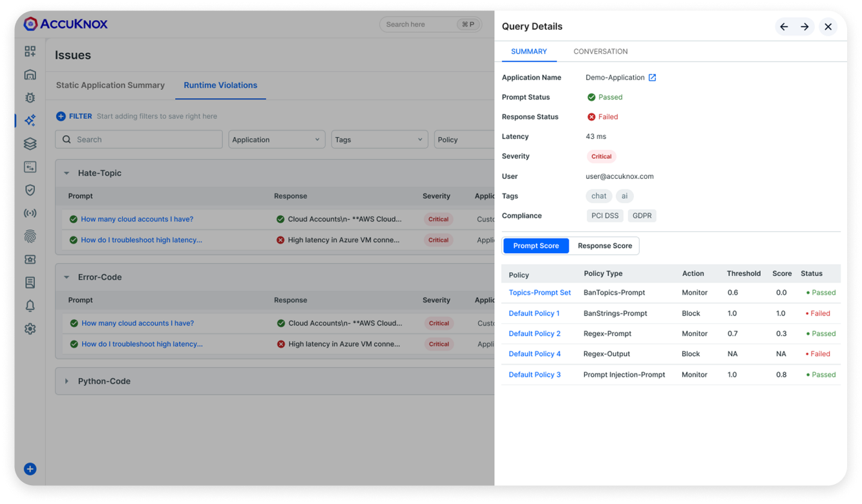Open the settings gear icon in sidebar

(30, 329)
